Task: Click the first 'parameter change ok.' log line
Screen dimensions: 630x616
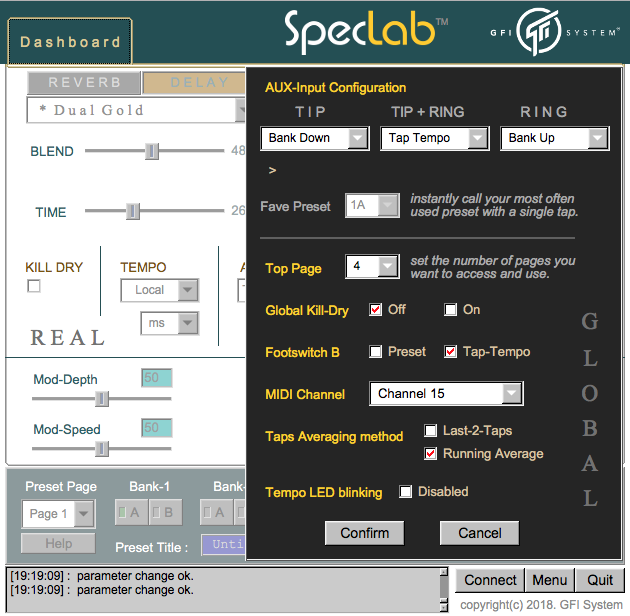Action: tap(135, 576)
